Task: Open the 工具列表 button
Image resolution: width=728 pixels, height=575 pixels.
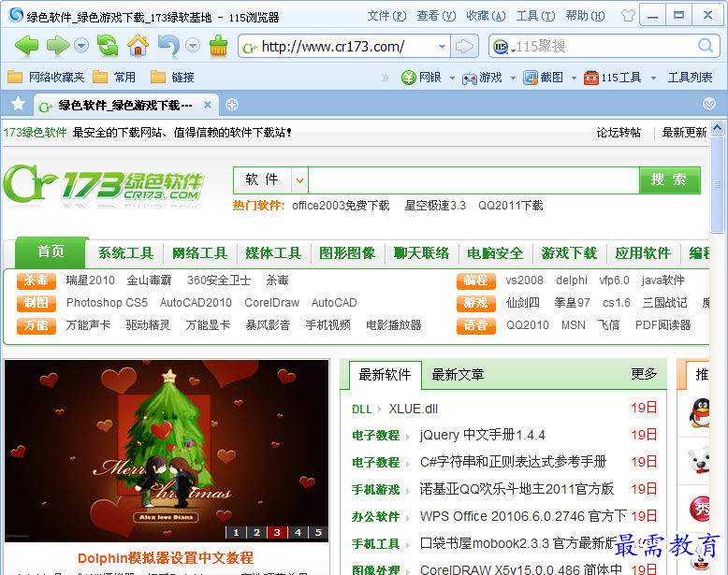Action: tap(690, 78)
